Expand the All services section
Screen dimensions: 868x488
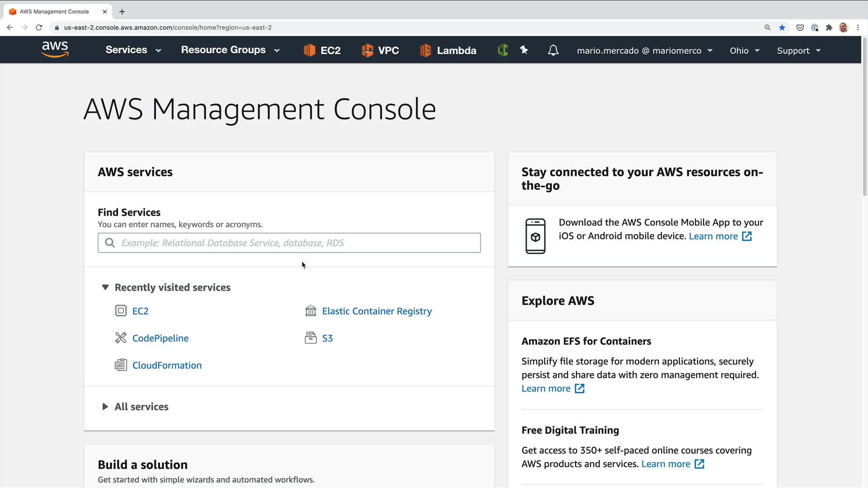point(105,407)
